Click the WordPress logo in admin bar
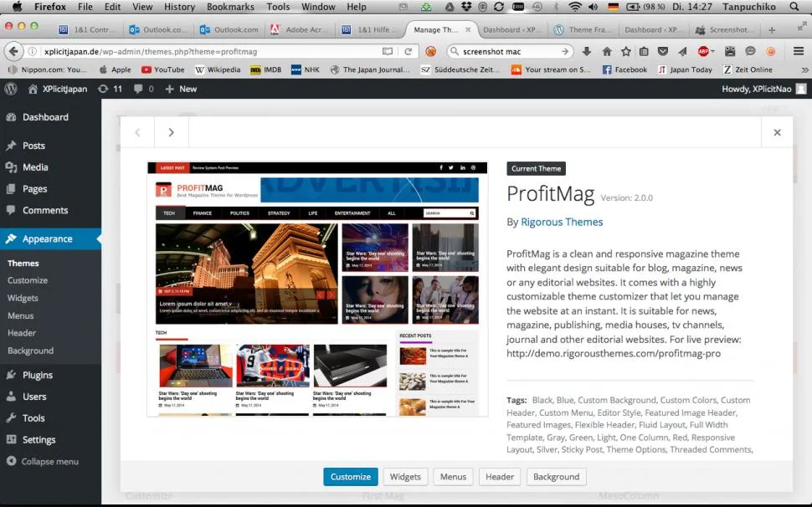This screenshot has height=507, width=812. (x=11, y=89)
